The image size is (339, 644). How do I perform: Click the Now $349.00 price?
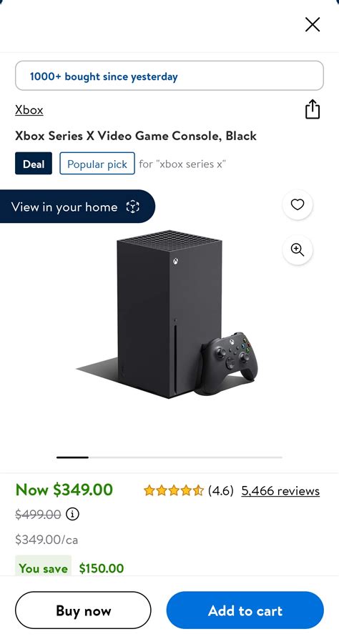64,490
